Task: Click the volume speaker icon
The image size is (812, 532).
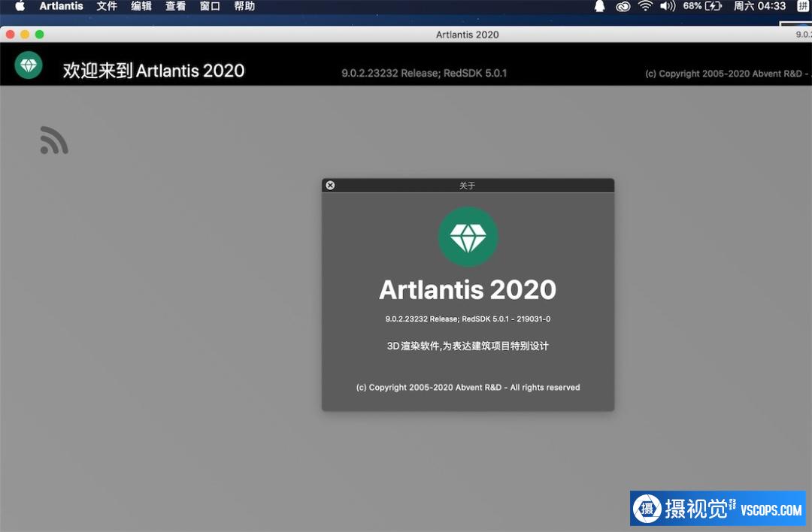Action: [668, 6]
